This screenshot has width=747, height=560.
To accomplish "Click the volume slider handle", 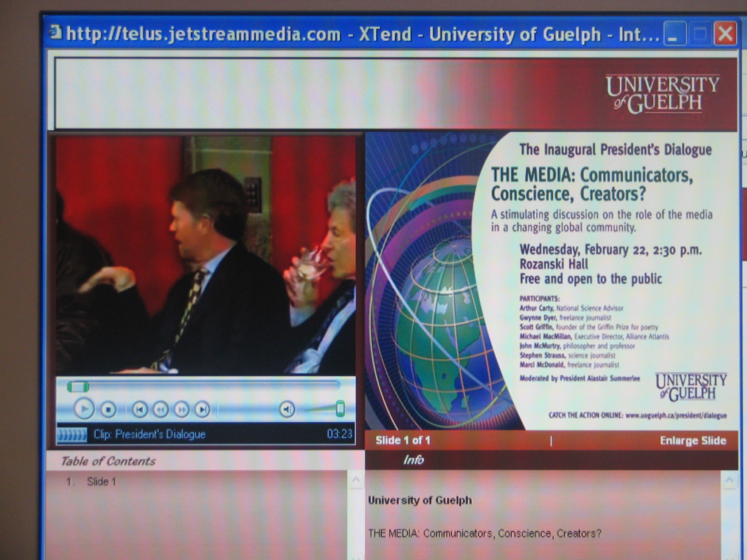I will pos(340,408).
